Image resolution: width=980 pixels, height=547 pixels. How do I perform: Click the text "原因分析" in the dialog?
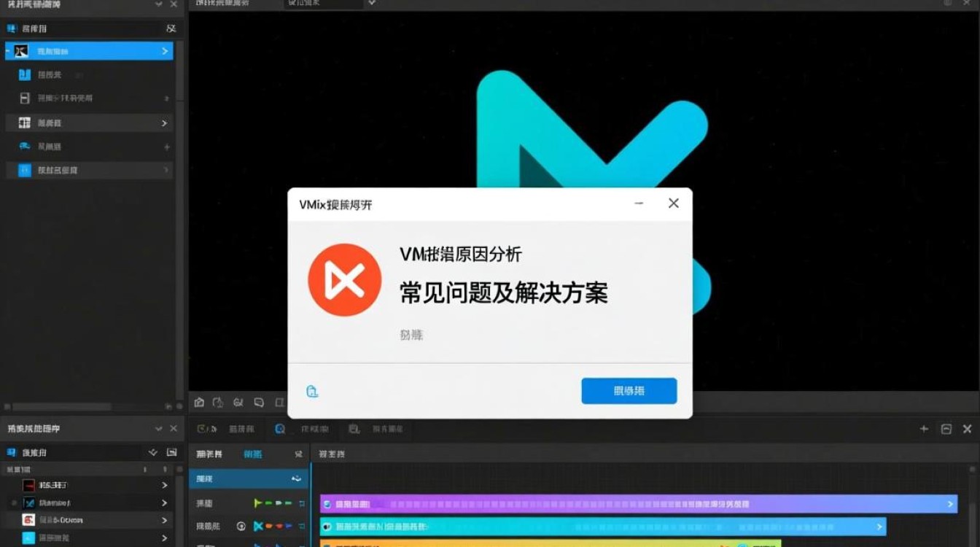coord(488,254)
